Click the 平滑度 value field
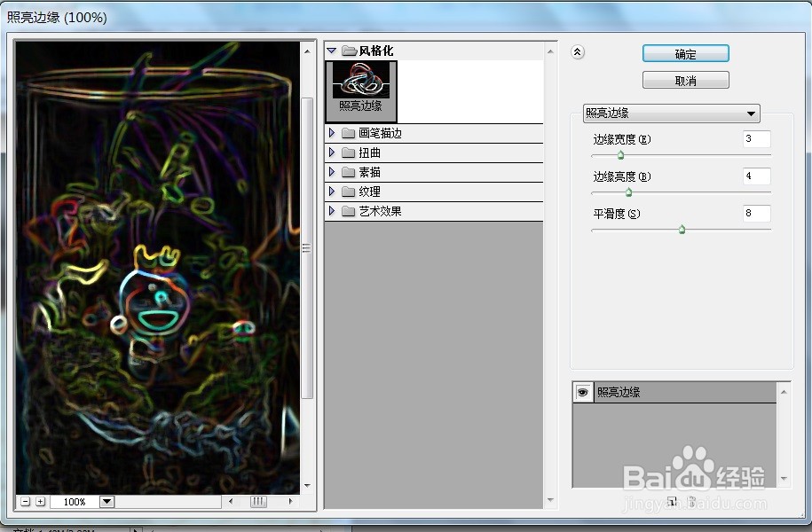 point(757,213)
